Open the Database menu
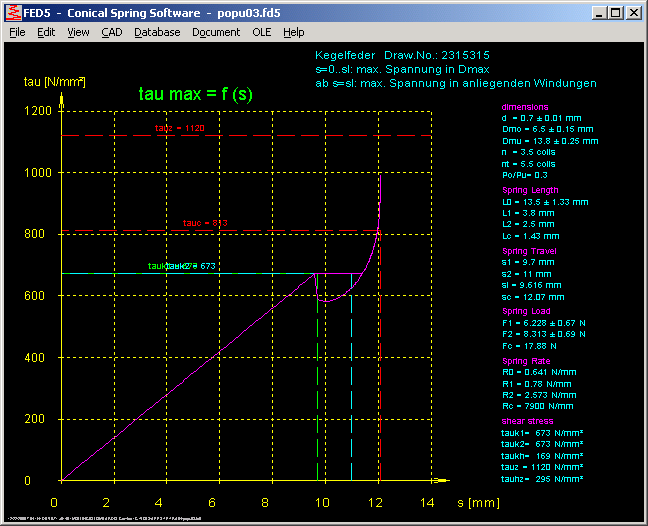Screen dimensions: 648x526 pos(157,32)
